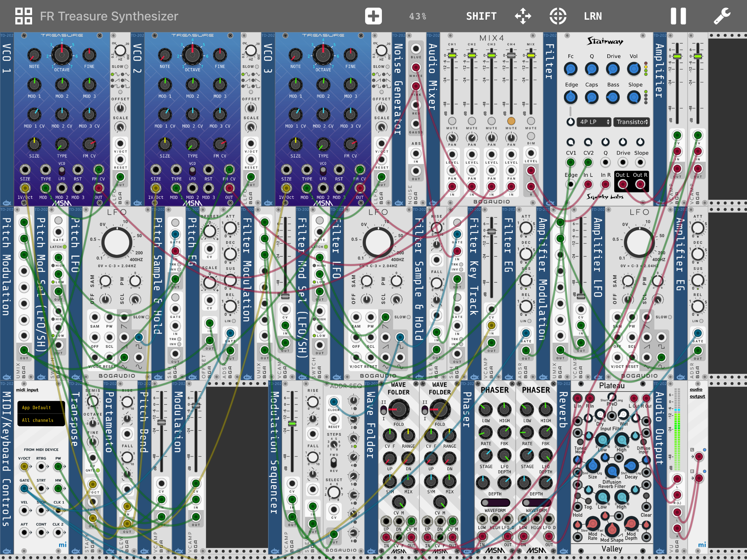
Task: Click the audio output module title link
Action: point(697,393)
